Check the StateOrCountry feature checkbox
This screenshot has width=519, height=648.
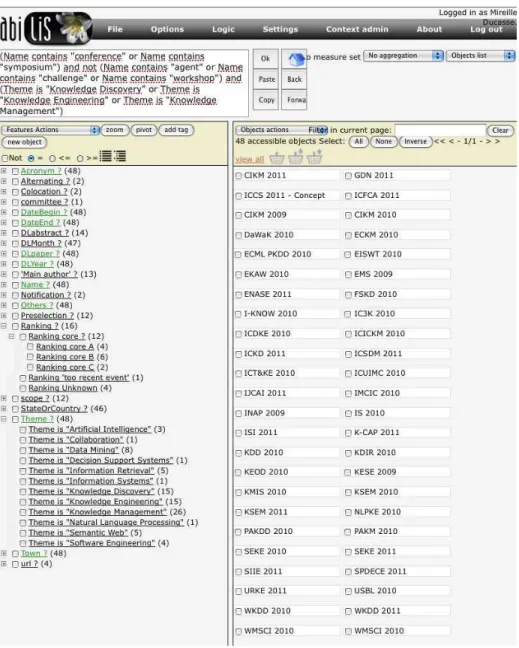(15, 409)
